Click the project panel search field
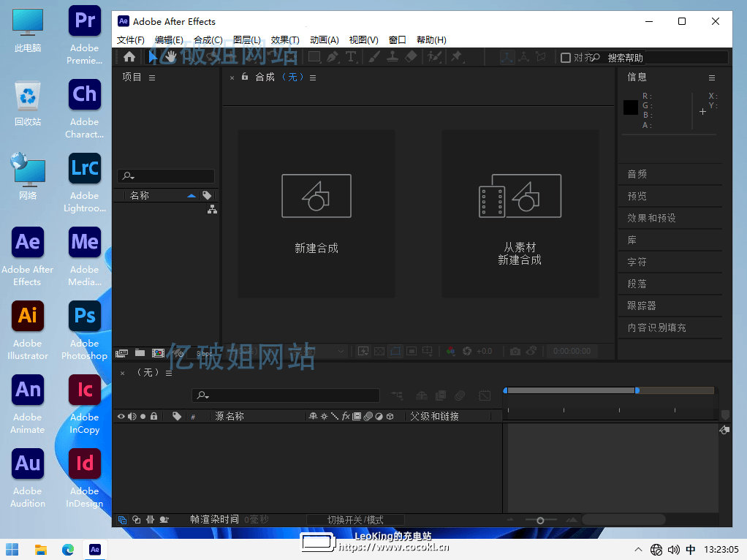 click(x=166, y=176)
